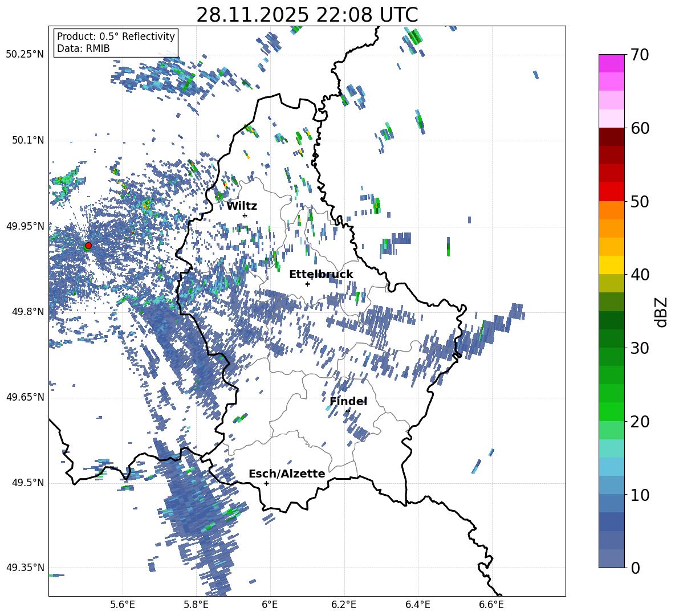Click the colorbar tick label 70
This screenshot has width=675, height=616.
[x=640, y=55]
